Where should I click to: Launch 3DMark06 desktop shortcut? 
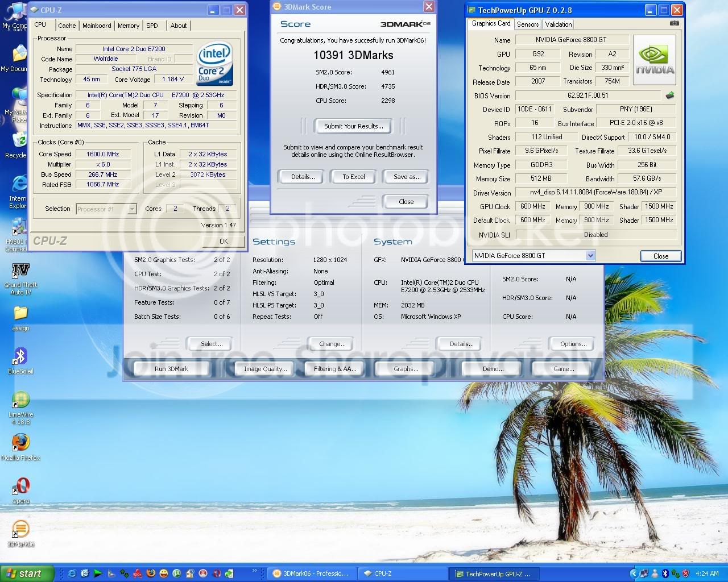pyautogui.click(x=20, y=534)
